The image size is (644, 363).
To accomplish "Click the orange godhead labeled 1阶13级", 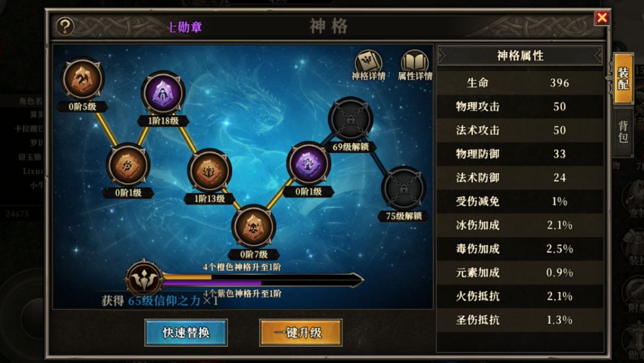I will tap(209, 171).
